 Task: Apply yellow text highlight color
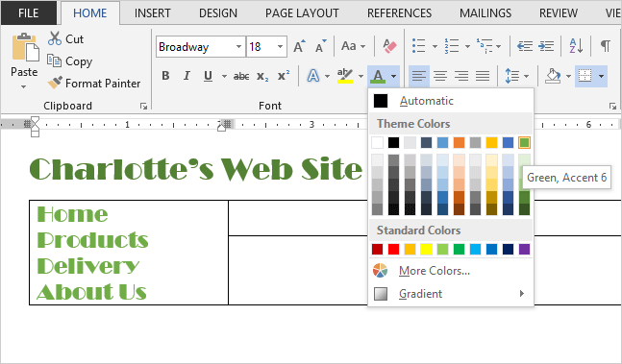(x=345, y=76)
